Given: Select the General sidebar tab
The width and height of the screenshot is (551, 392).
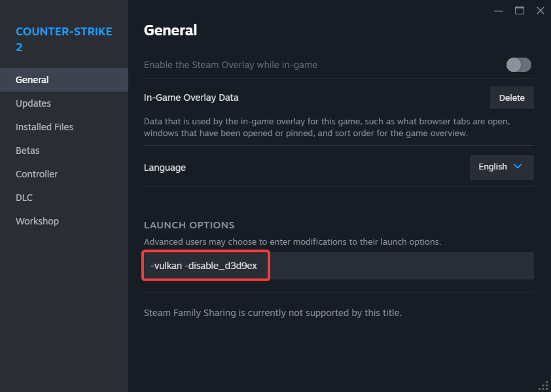Looking at the screenshot, I should [x=33, y=80].
